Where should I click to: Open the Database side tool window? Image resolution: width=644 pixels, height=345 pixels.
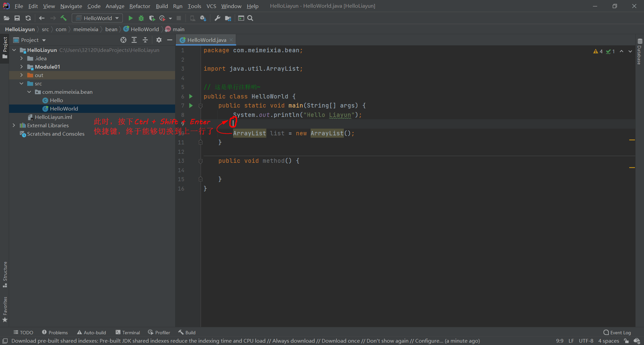point(640,51)
